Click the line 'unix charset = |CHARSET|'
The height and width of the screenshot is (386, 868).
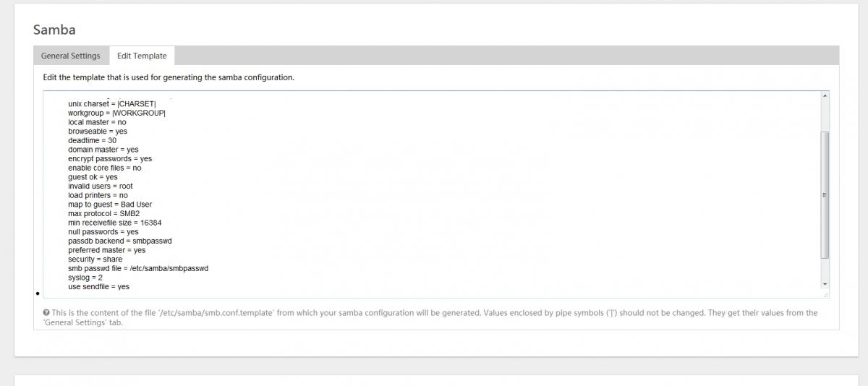pos(111,104)
